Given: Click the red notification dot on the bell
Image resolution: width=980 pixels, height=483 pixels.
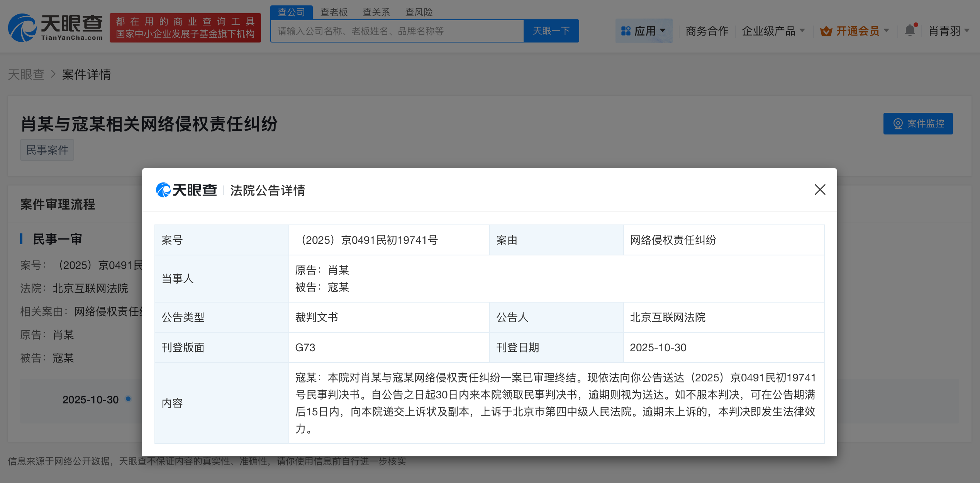Looking at the screenshot, I should (916, 25).
